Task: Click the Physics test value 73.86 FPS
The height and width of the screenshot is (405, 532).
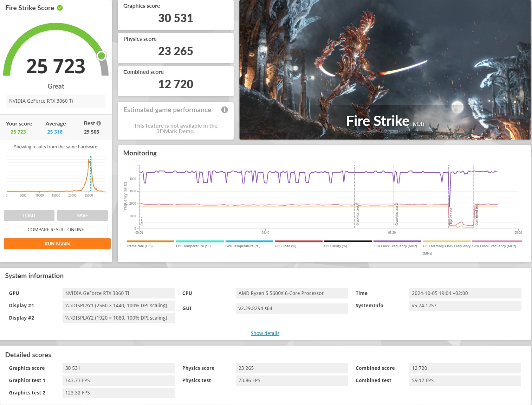Action: (292, 380)
